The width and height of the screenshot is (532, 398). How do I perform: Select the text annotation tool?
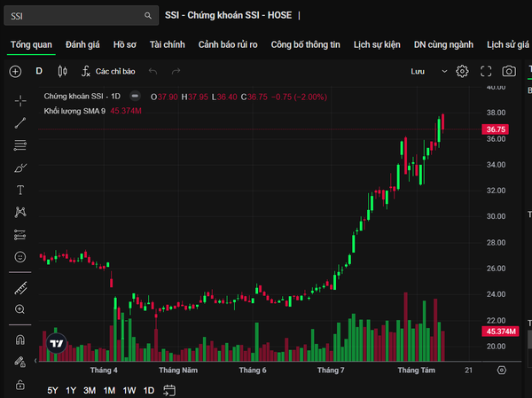coord(20,190)
